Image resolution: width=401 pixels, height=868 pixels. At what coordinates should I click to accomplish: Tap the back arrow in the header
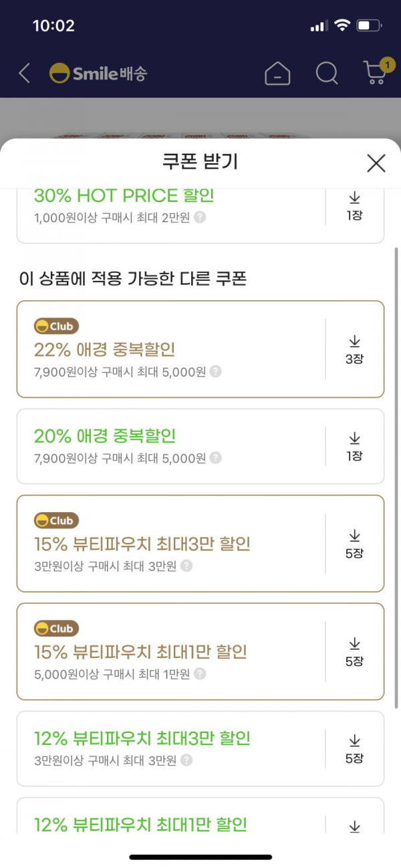(25, 73)
